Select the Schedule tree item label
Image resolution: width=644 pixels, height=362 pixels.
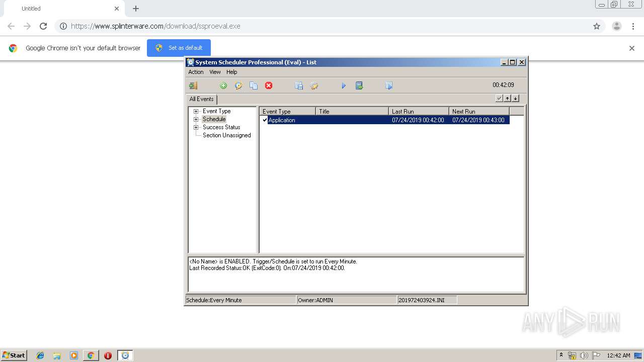click(x=214, y=119)
